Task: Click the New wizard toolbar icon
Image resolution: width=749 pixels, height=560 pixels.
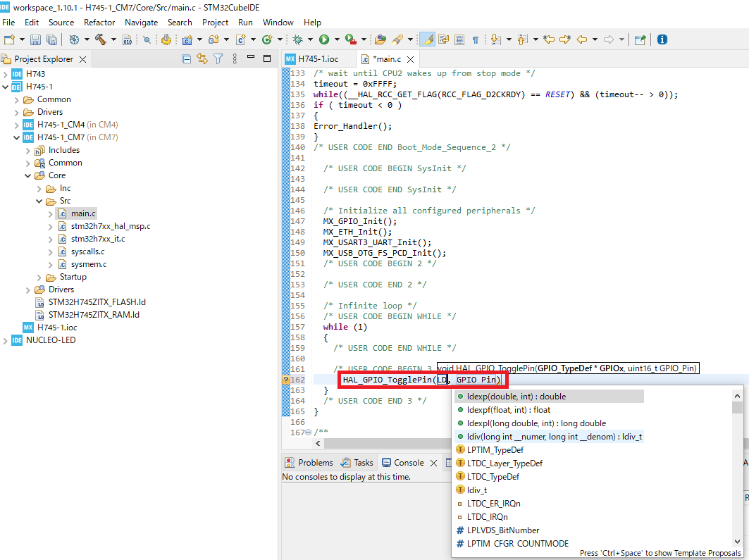Action: point(8,39)
